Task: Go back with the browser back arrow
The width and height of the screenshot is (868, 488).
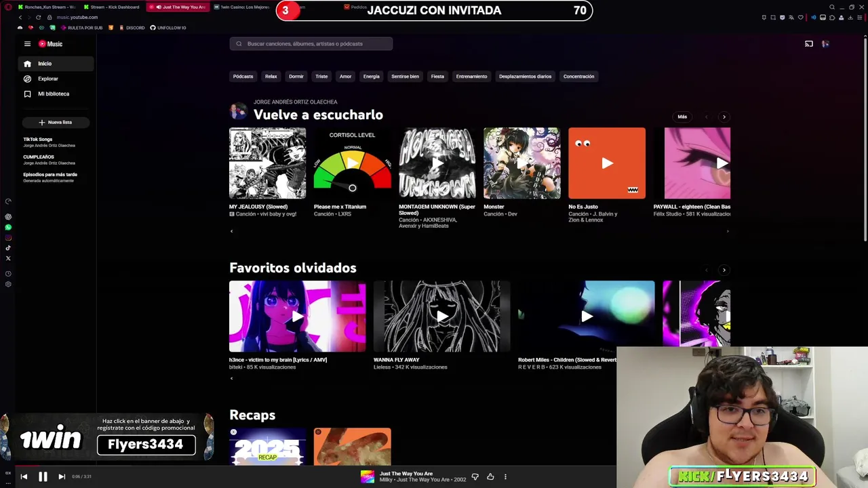Action: pyautogui.click(x=20, y=17)
